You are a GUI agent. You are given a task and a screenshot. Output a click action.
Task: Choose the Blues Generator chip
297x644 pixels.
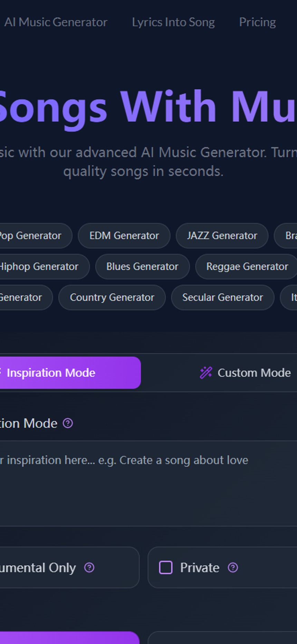[x=142, y=266]
